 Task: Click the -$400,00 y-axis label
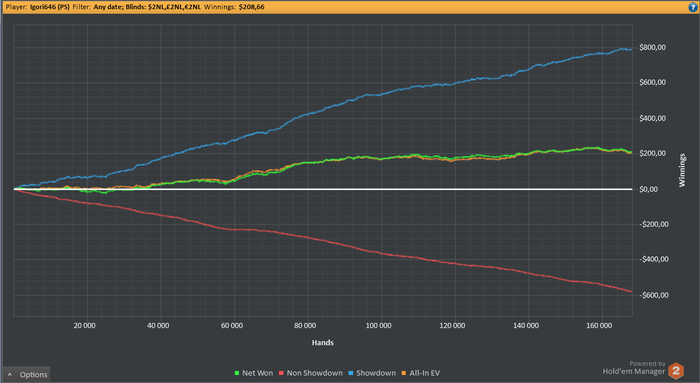click(654, 259)
